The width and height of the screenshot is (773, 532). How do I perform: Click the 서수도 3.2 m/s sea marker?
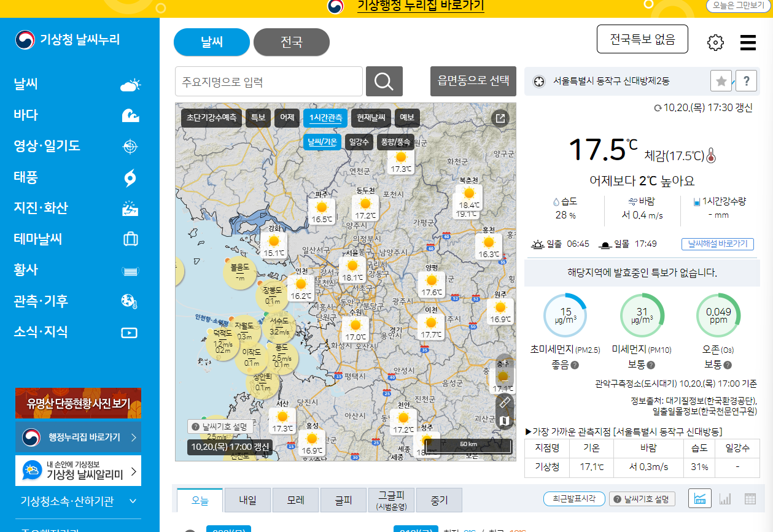pyautogui.click(x=279, y=327)
